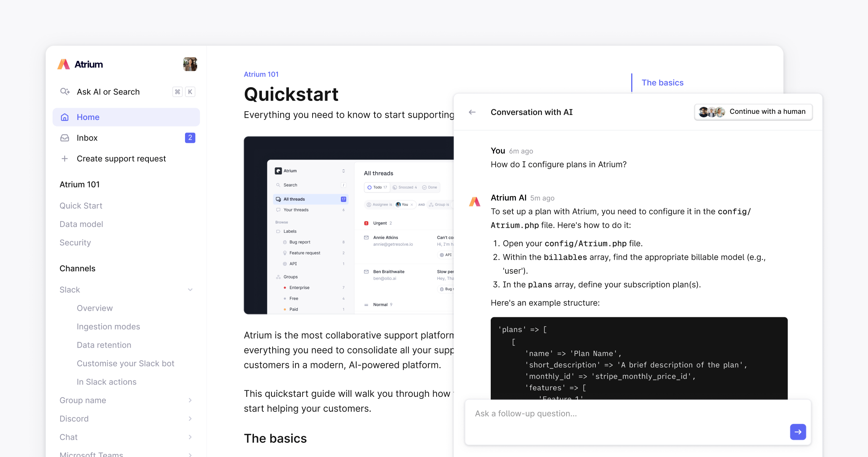The height and width of the screenshot is (457, 868).
Task: Open the Security page
Action: pos(75,243)
